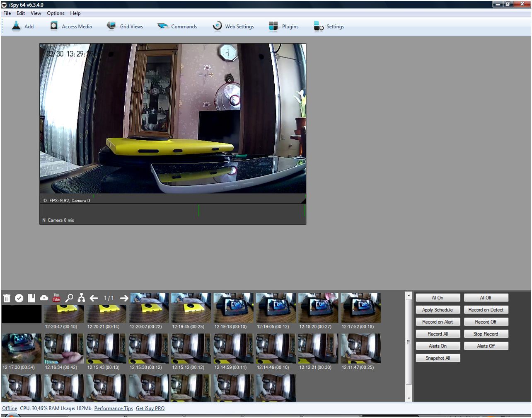The image size is (532, 418).
Task: Click the cloud upload icon
Action: (x=44, y=298)
